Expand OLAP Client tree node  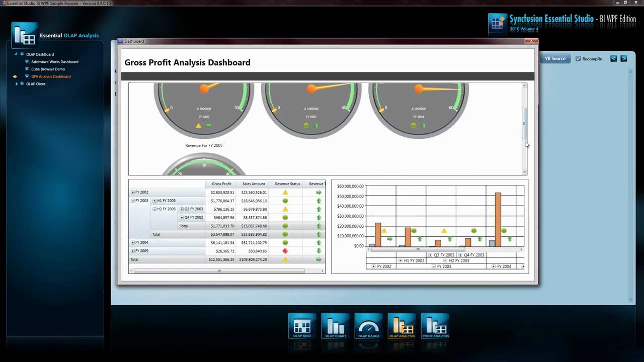point(16,84)
